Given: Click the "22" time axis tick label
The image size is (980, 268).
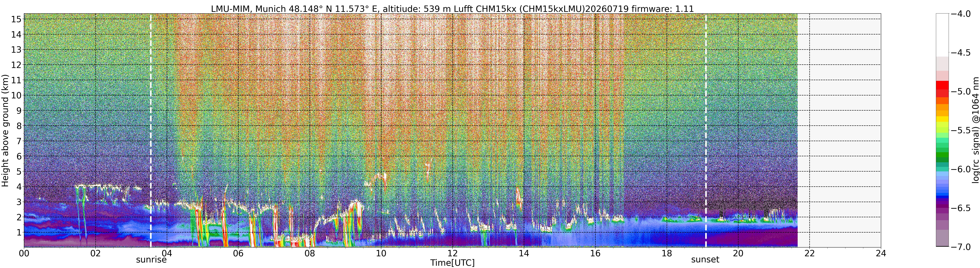Looking at the screenshot, I should (x=810, y=254).
